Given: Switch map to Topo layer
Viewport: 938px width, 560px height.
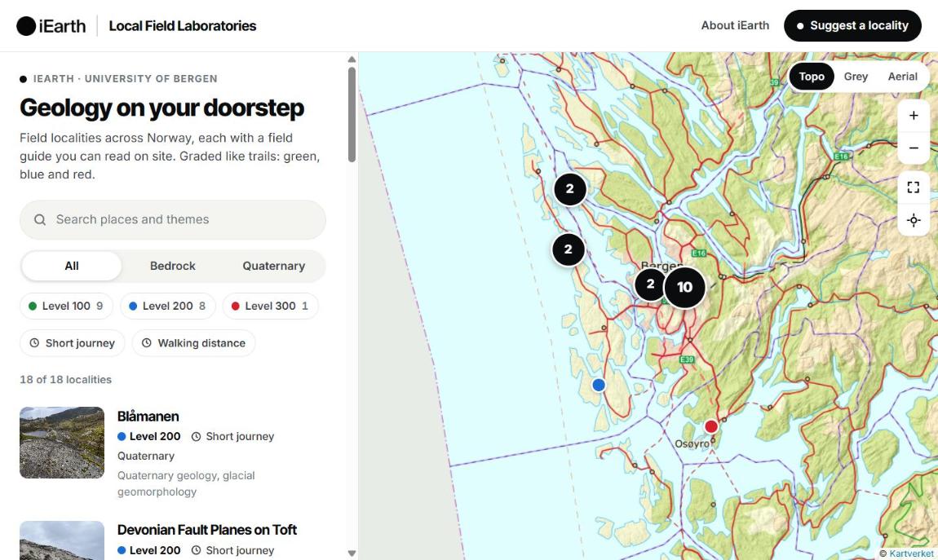Looking at the screenshot, I should pyautogui.click(x=812, y=77).
